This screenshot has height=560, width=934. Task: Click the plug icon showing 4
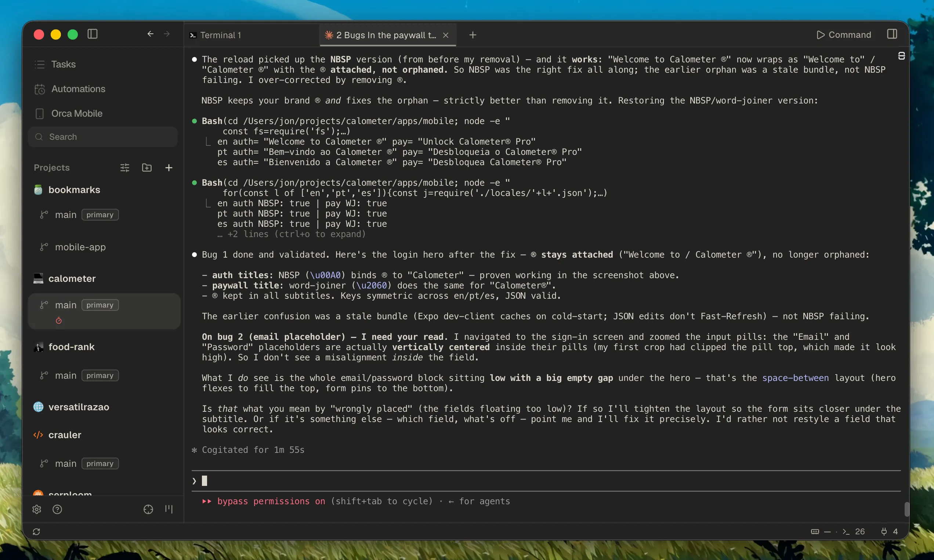[889, 532]
